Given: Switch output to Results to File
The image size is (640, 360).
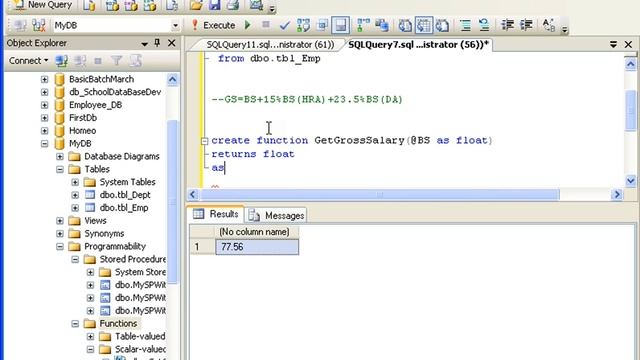Looking at the screenshot, I should (442, 25).
